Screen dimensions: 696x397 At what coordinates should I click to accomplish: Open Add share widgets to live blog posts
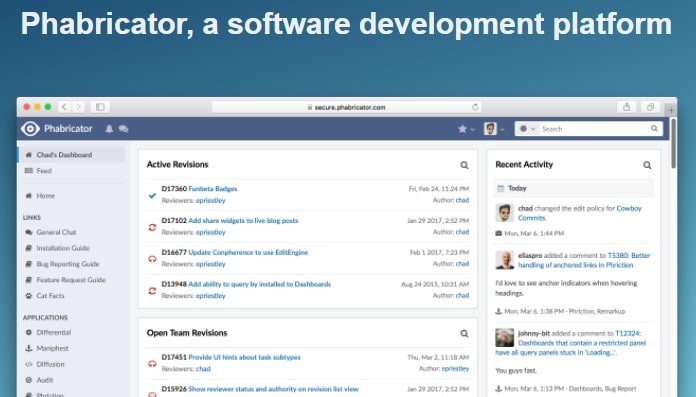tap(243, 221)
